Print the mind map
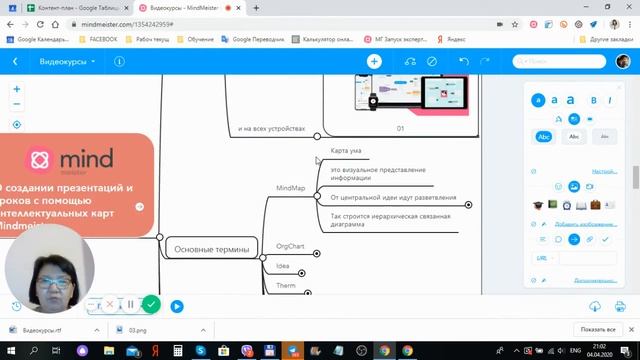Viewport: 640px width, 360px height. (620, 306)
